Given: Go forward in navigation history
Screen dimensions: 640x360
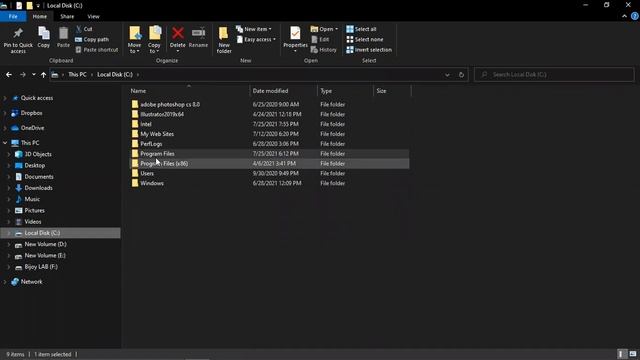Looking at the screenshot, I should (22, 75).
